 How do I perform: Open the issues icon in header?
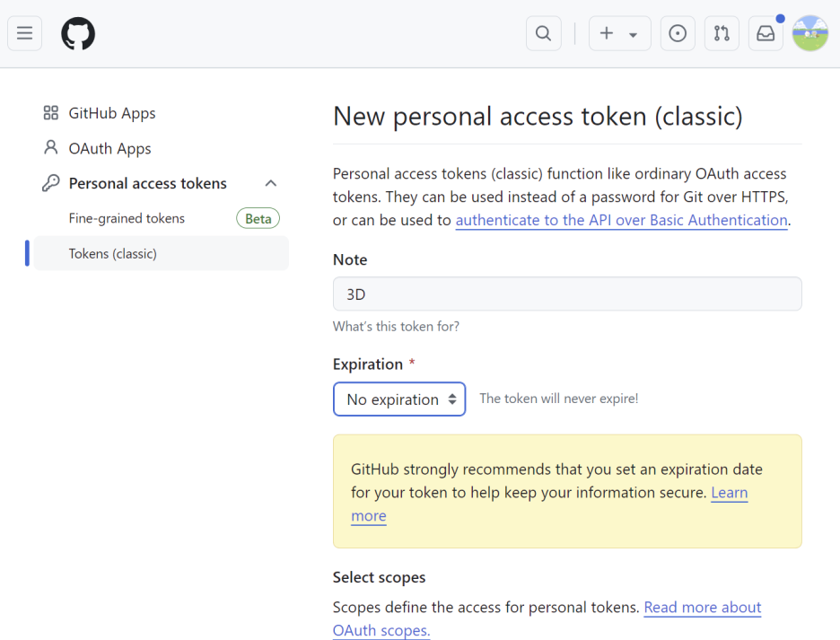(678, 33)
